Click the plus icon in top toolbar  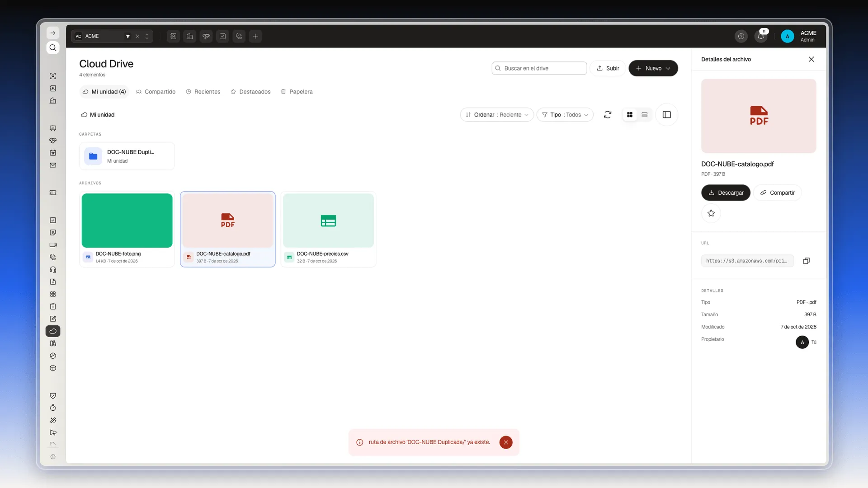pos(255,36)
